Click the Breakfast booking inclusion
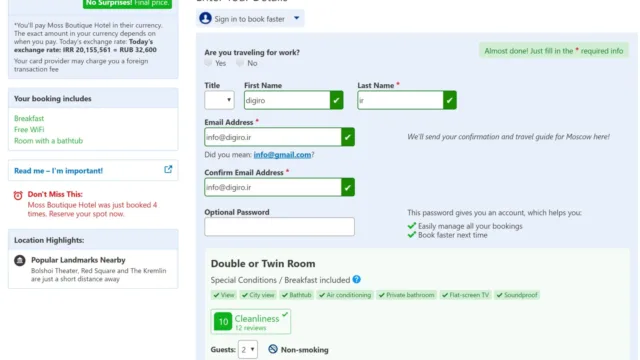This screenshot has width=640, height=360. [x=29, y=118]
